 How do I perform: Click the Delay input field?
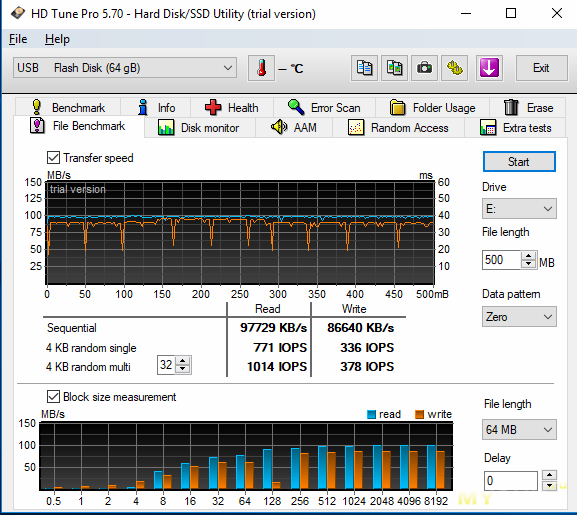coord(510,481)
